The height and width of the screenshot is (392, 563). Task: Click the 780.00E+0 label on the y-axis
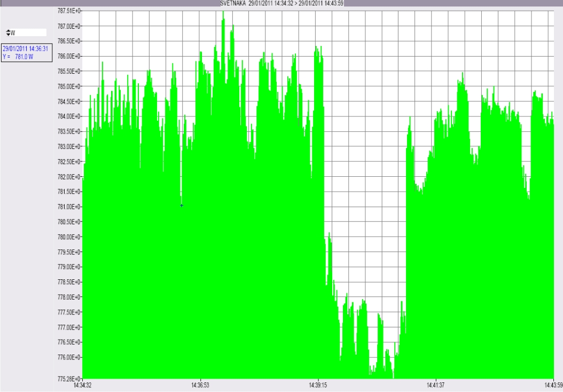click(69, 237)
